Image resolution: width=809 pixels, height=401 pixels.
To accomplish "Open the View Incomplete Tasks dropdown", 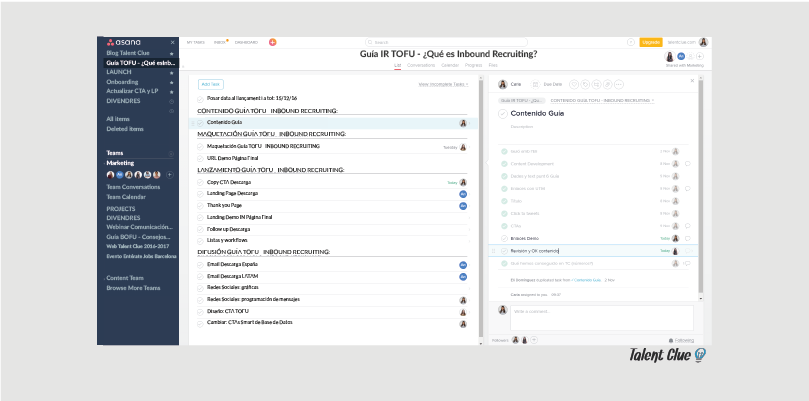I will [x=444, y=85].
